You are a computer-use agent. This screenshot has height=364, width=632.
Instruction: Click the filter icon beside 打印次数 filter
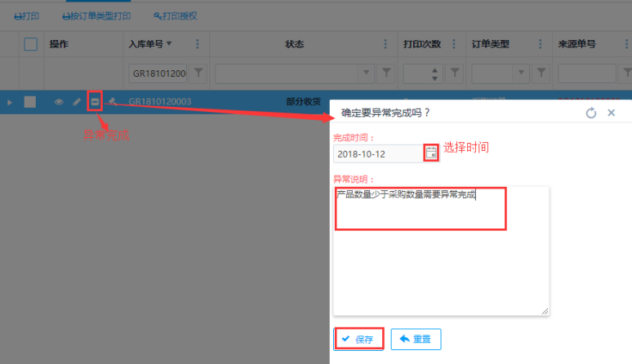click(455, 73)
